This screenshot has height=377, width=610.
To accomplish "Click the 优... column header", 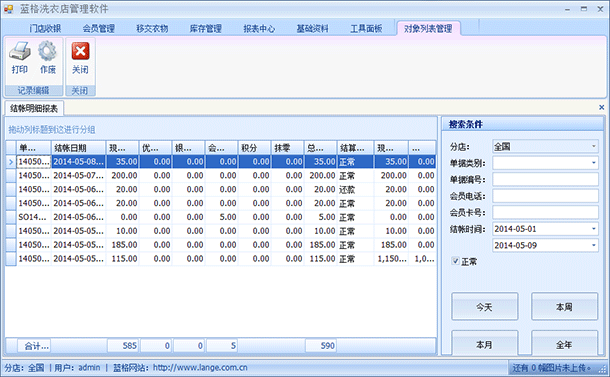I will coord(155,148).
